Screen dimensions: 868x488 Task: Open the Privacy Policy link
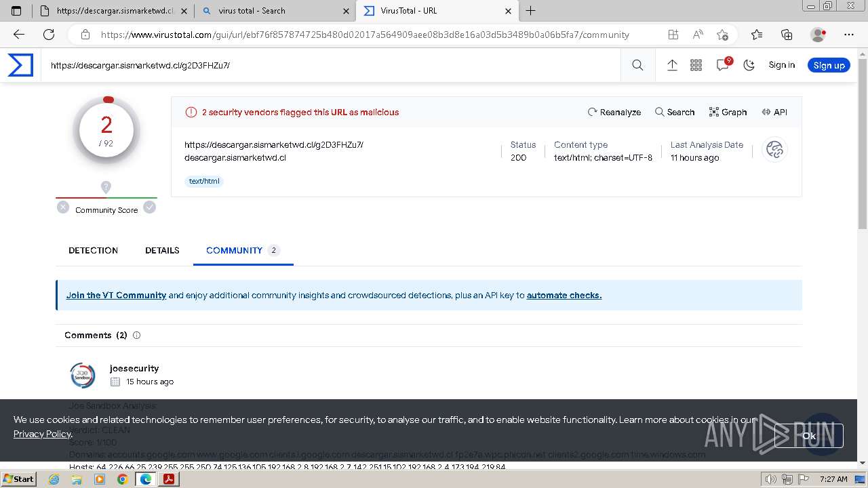[x=42, y=434]
